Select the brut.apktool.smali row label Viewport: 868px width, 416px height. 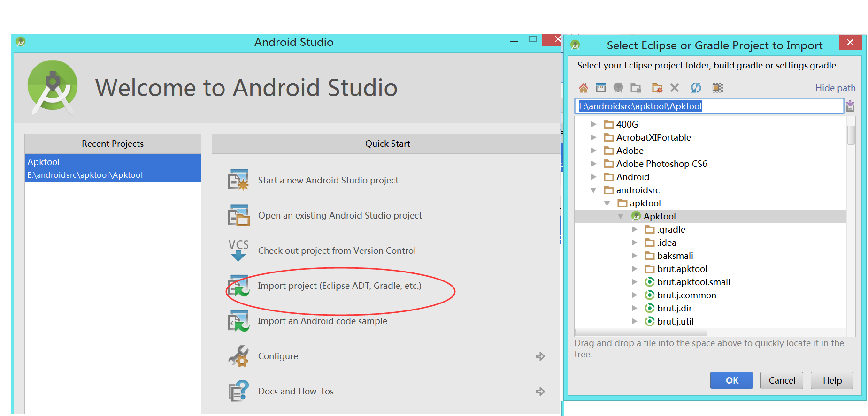tap(694, 282)
